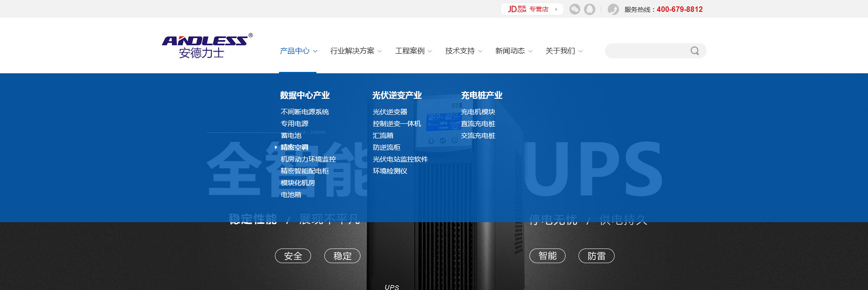Go to 防逆流柜 products

click(387, 148)
